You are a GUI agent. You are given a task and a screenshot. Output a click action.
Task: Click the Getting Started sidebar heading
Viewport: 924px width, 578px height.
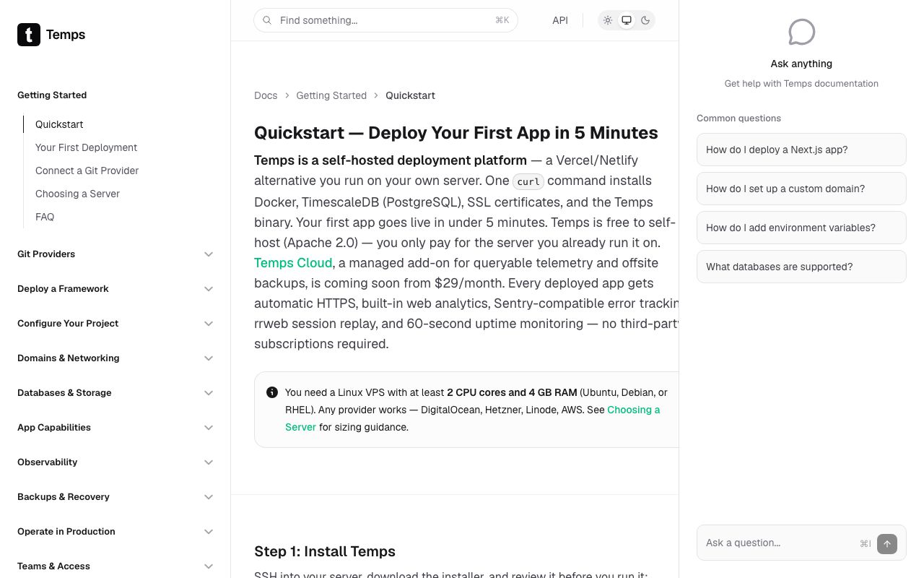(52, 95)
